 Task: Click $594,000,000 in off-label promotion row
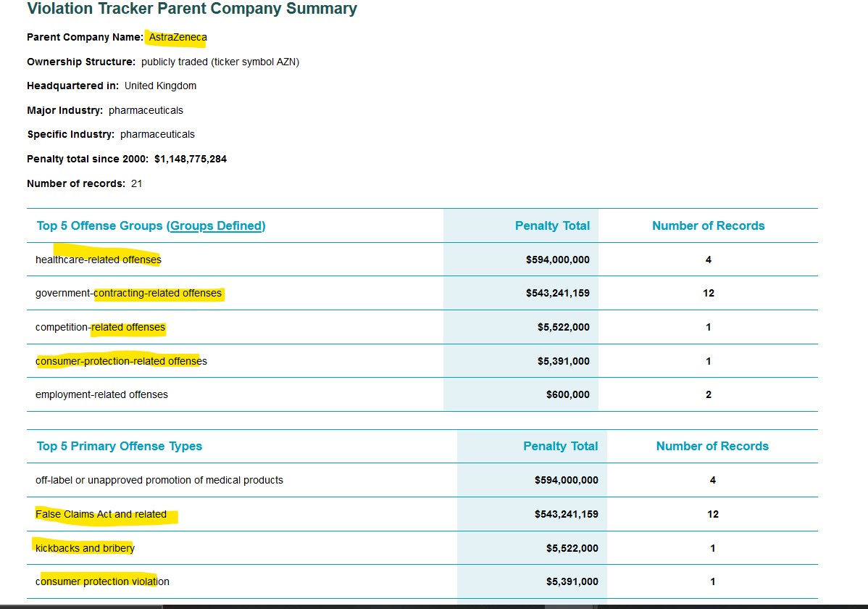coord(567,481)
